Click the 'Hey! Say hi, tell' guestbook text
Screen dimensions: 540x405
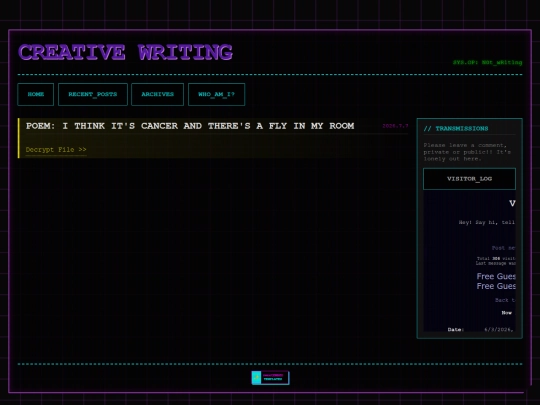point(487,222)
